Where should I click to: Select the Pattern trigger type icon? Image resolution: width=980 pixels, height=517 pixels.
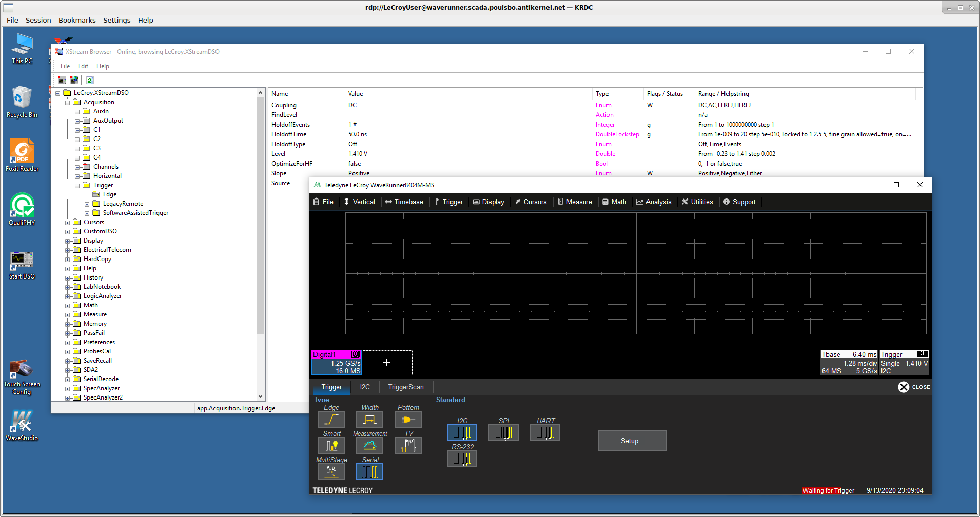(408, 420)
